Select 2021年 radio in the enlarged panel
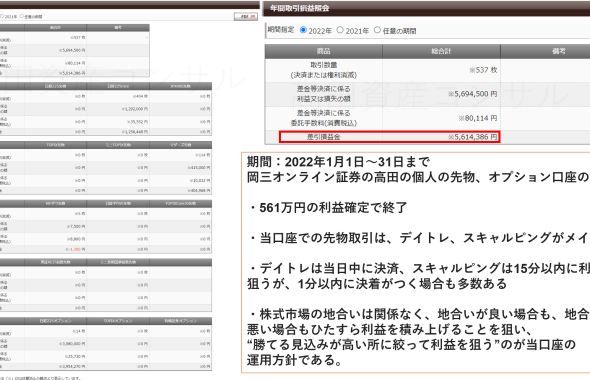Screen dimensions: 590x380 (x=340, y=30)
